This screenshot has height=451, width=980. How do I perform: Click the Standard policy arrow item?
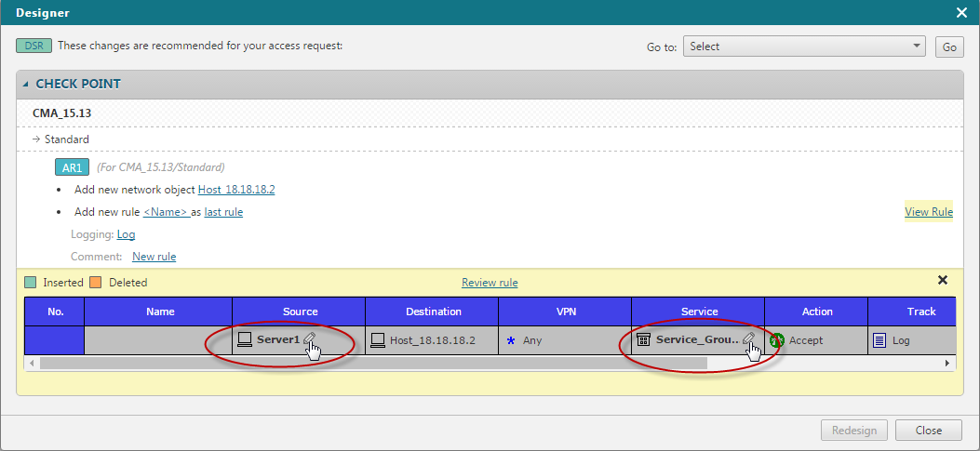(x=61, y=139)
